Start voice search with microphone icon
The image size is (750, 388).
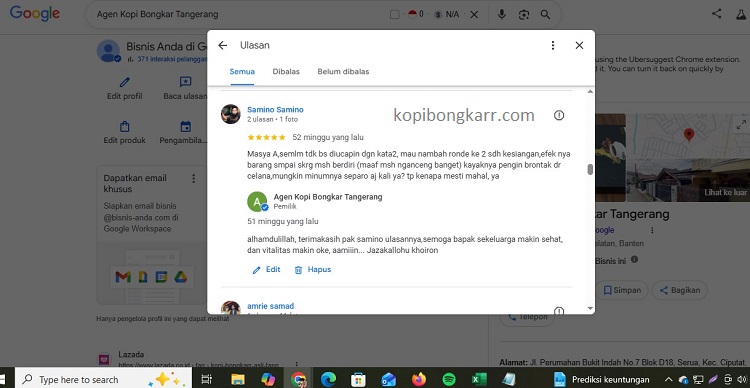click(x=501, y=14)
